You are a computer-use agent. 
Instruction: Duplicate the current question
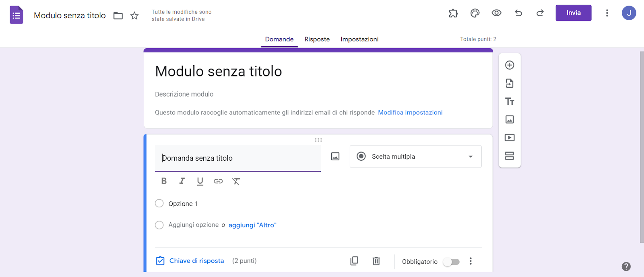pos(354,261)
